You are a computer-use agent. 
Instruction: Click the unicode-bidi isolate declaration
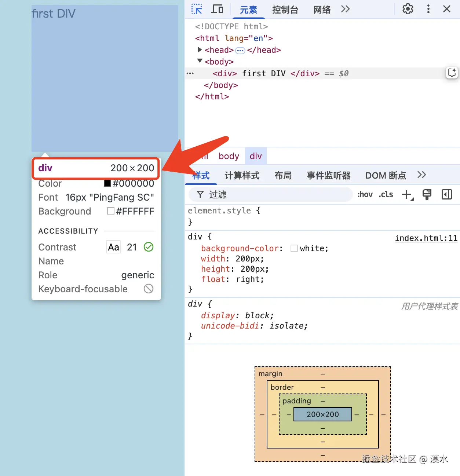[254, 326]
